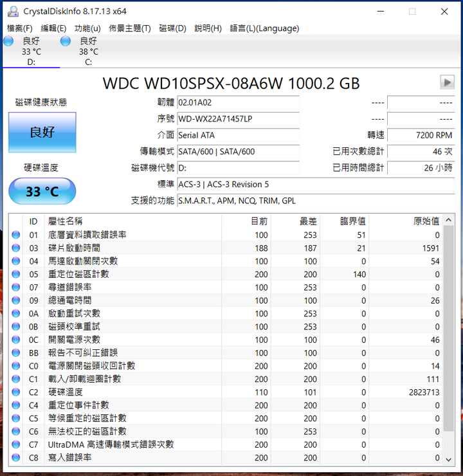Screen dimensions: 463x476
Task: Open the 說明(H) menu
Action: pyautogui.click(x=208, y=28)
